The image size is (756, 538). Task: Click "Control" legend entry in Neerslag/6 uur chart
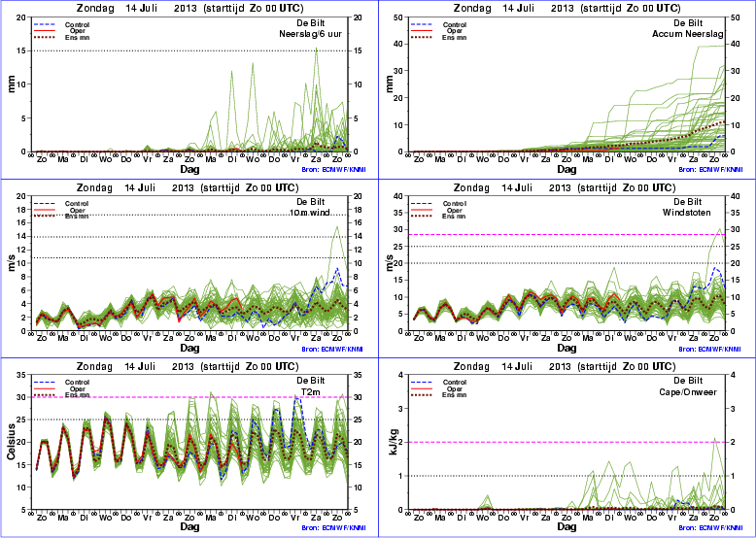point(77,25)
